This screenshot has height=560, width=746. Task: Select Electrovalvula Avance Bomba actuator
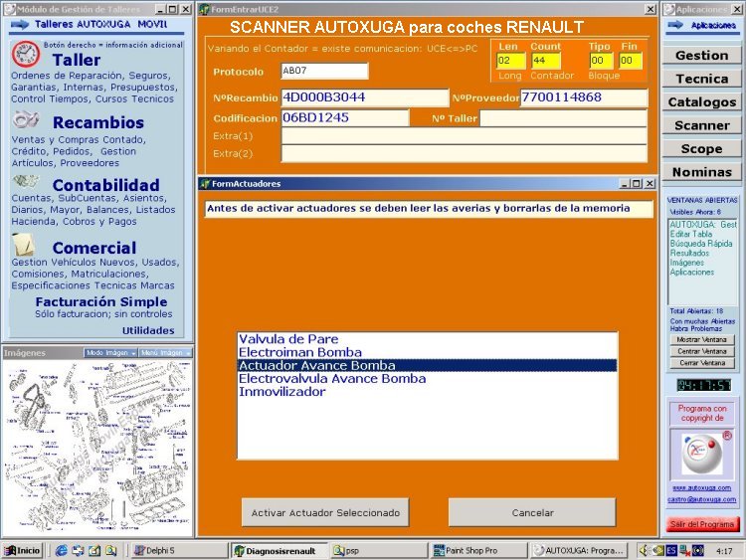[427, 379]
